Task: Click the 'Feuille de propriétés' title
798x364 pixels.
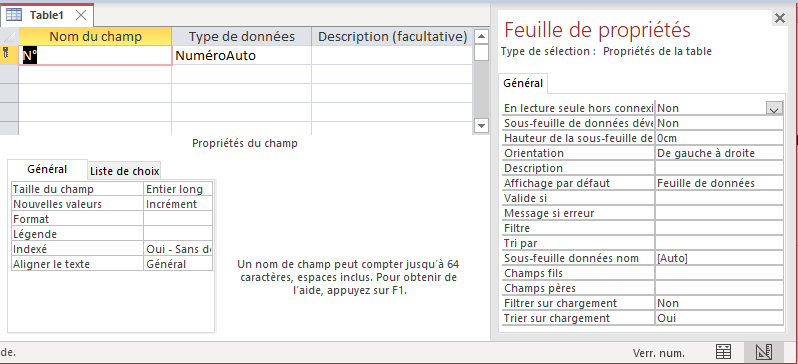Action: [x=597, y=30]
